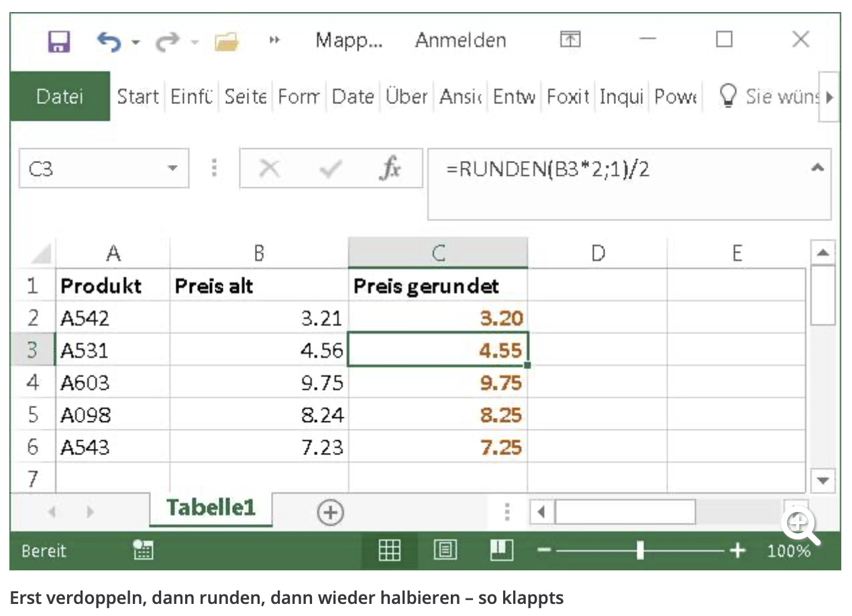Expand the formula bar with chevron

pos(817,168)
